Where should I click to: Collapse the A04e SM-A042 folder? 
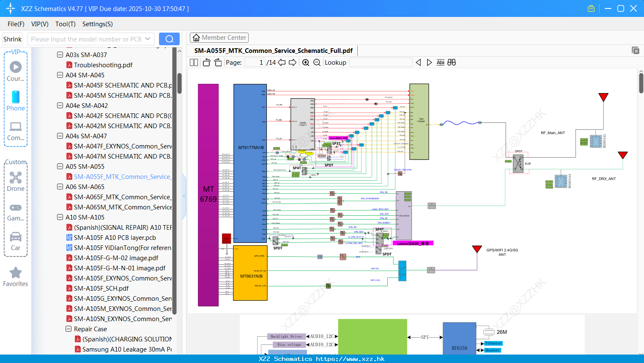point(60,105)
